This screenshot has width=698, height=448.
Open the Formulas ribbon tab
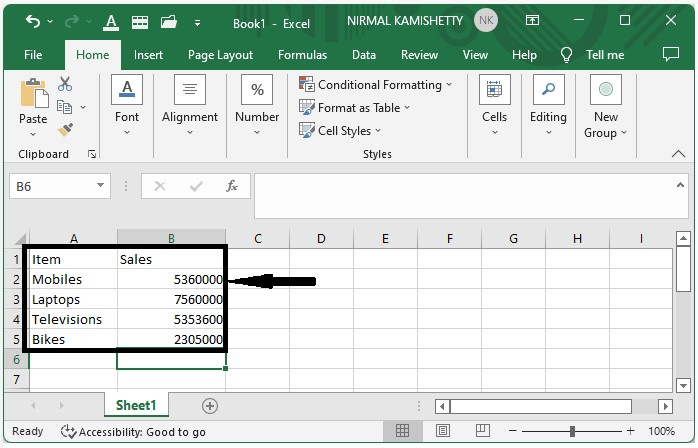point(301,55)
